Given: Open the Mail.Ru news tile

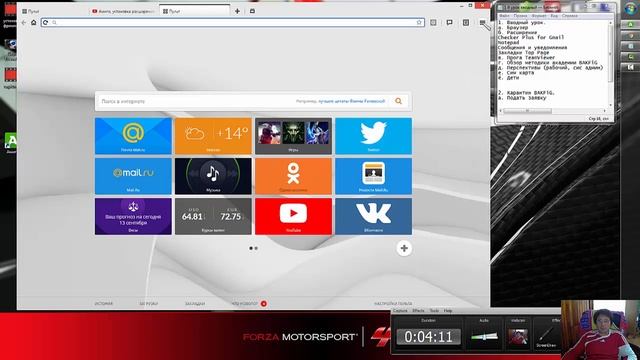Looking at the screenshot, I should [373, 176].
